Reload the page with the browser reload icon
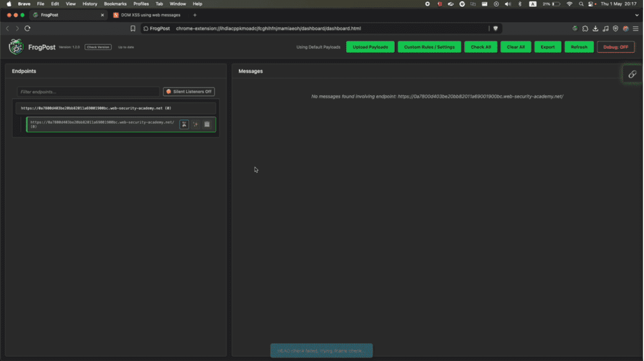 click(28, 29)
